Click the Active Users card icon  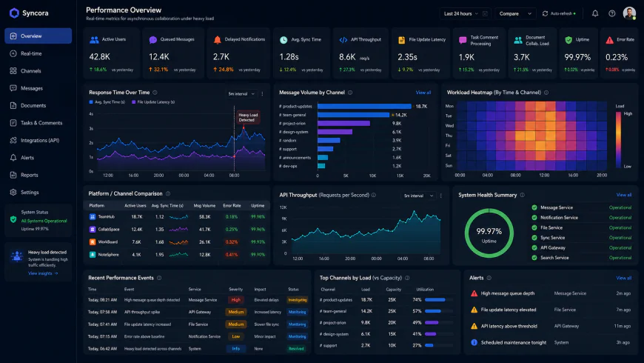(x=94, y=40)
